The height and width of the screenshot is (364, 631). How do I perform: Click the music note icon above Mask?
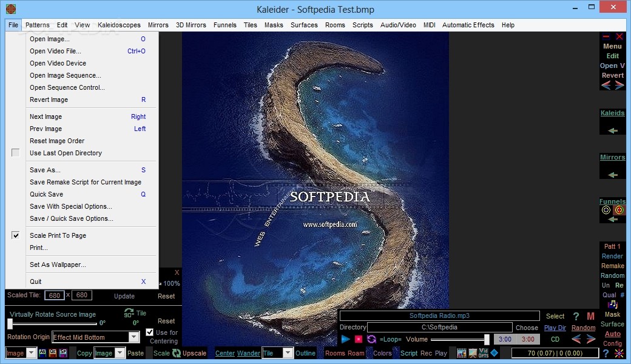612,305
